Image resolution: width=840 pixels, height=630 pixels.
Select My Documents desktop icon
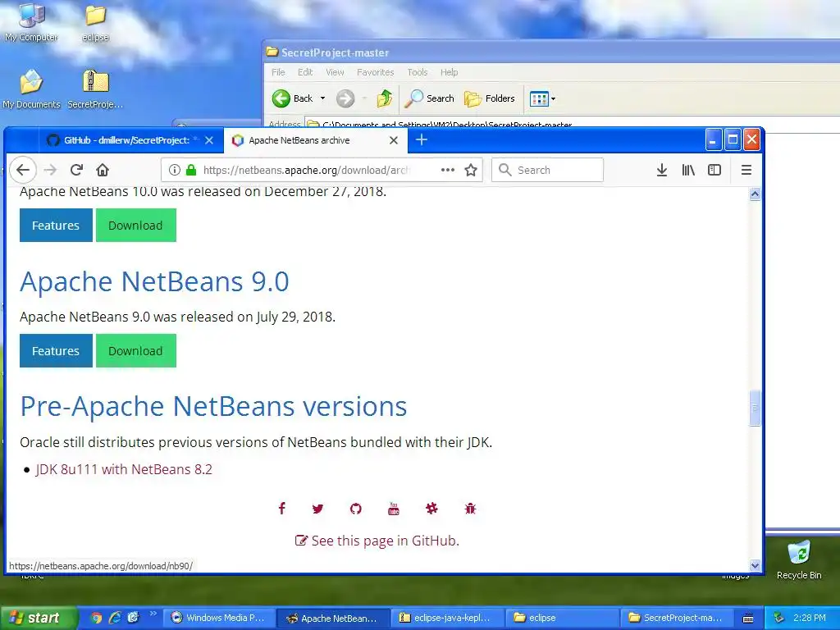[x=32, y=89]
